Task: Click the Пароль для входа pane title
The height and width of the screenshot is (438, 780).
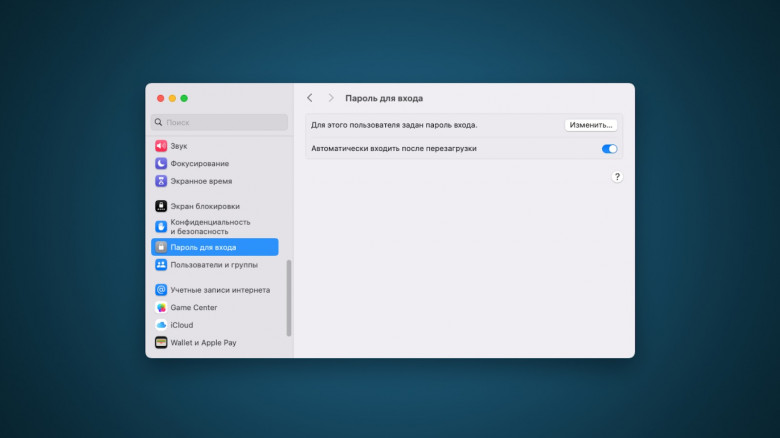Action: pyautogui.click(x=384, y=99)
